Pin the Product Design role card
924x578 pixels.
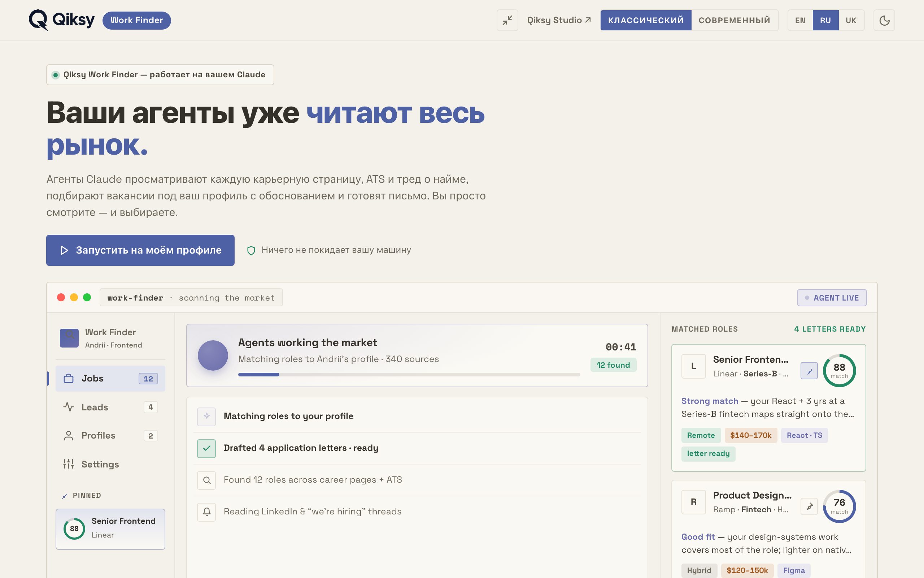coord(809,506)
